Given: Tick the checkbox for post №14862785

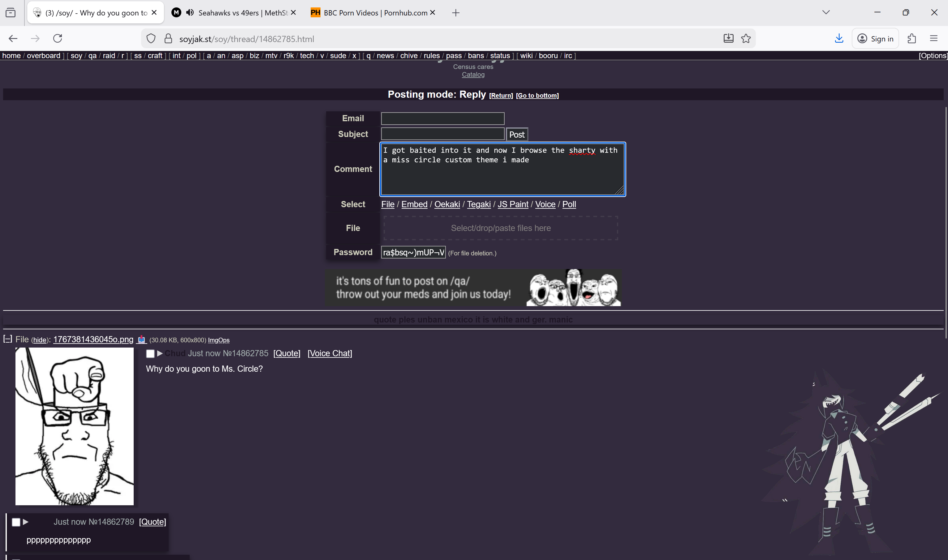Looking at the screenshot, I should click(150, 353).
